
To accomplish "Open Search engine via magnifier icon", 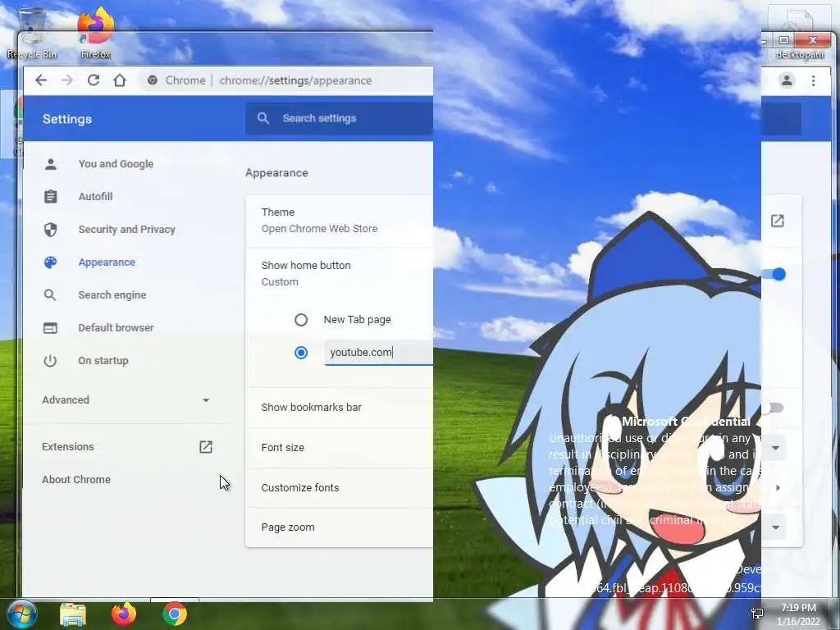I will (x=50, y=295).
